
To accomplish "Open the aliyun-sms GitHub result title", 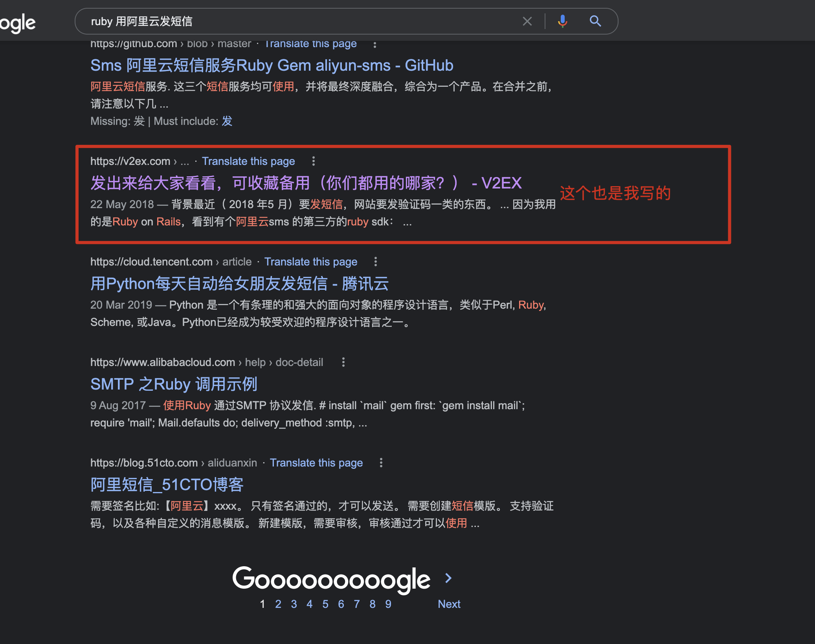I will coord(272,66).
